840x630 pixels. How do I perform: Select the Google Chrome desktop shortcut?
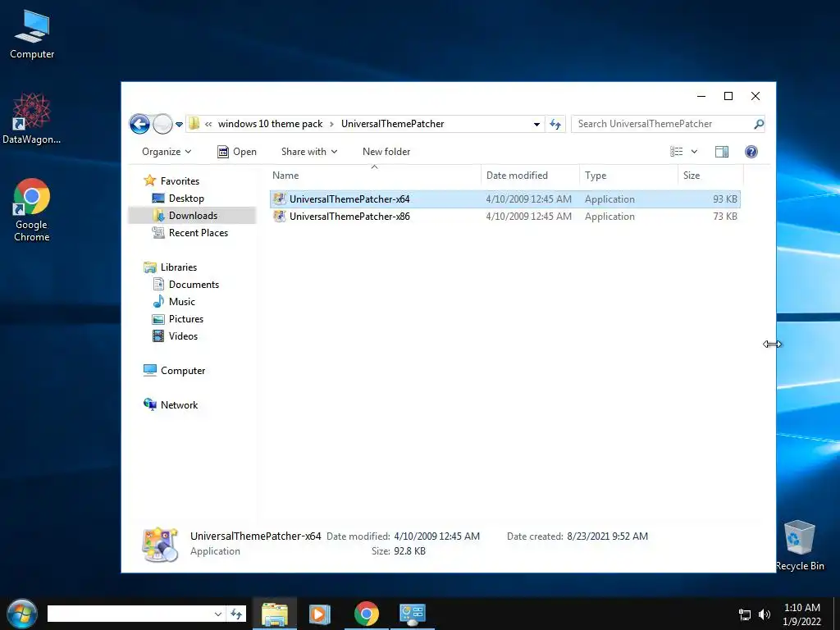pyautogui.click(x=32, y=210)
